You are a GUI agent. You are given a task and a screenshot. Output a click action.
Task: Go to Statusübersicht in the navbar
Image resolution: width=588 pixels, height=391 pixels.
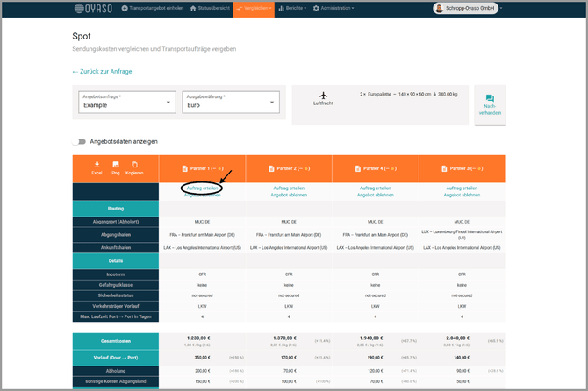(212, 8)
